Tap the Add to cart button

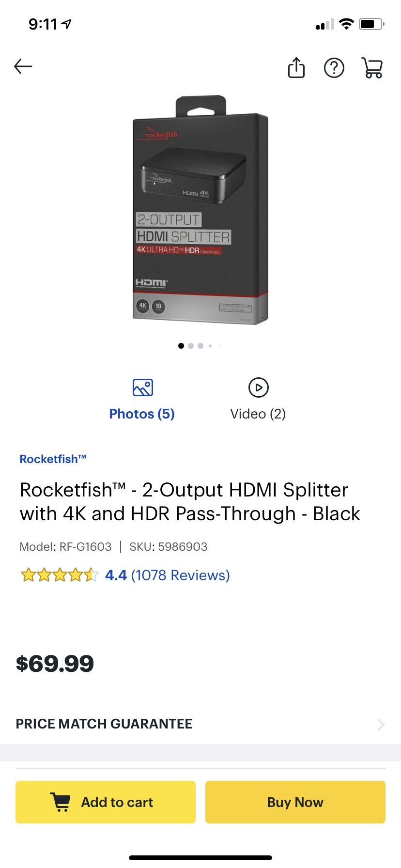(106, 802)
